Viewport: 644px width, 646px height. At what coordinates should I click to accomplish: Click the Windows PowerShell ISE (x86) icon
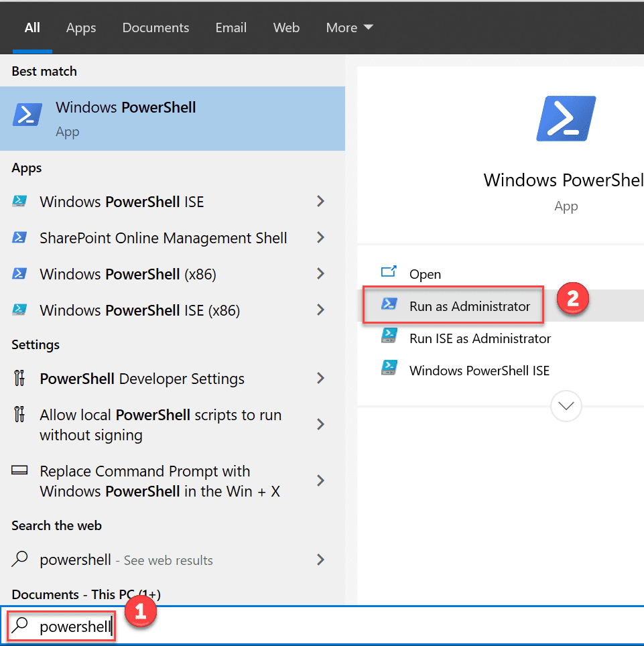(x=19, y=310)
